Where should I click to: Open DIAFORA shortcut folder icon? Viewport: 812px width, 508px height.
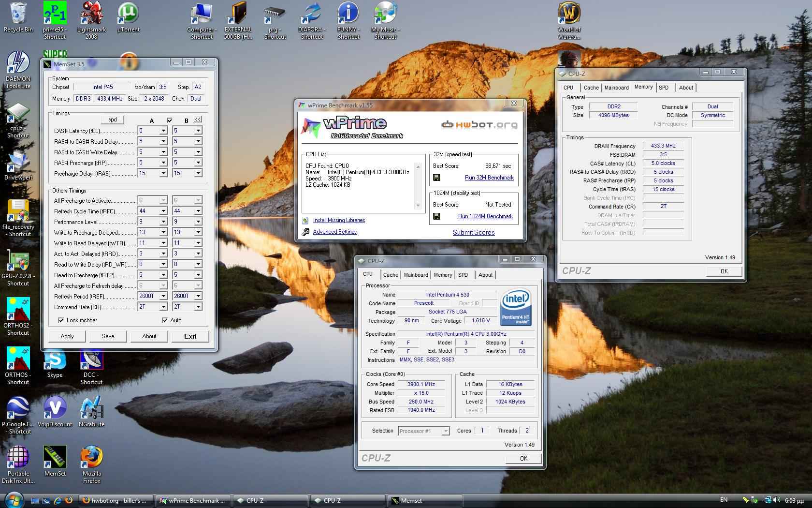pos(312,20)
